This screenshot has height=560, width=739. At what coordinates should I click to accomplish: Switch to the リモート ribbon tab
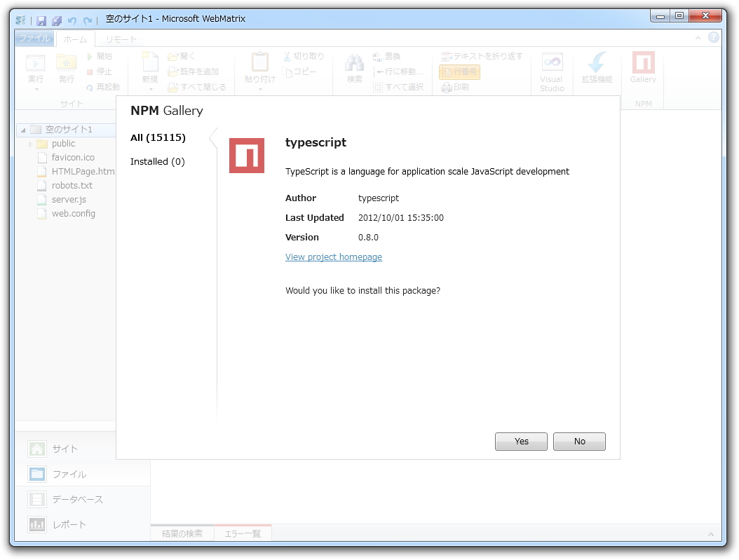121,39
